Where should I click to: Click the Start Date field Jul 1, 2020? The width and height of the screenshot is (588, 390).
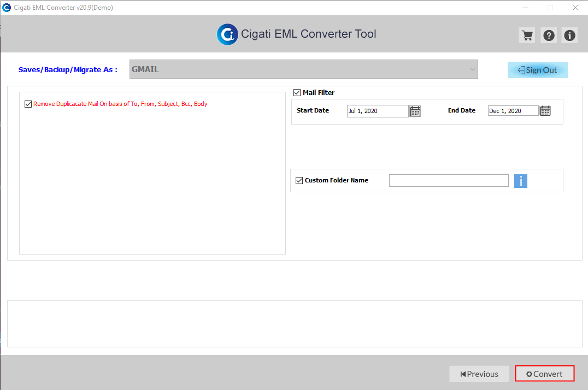click(378, 111)
